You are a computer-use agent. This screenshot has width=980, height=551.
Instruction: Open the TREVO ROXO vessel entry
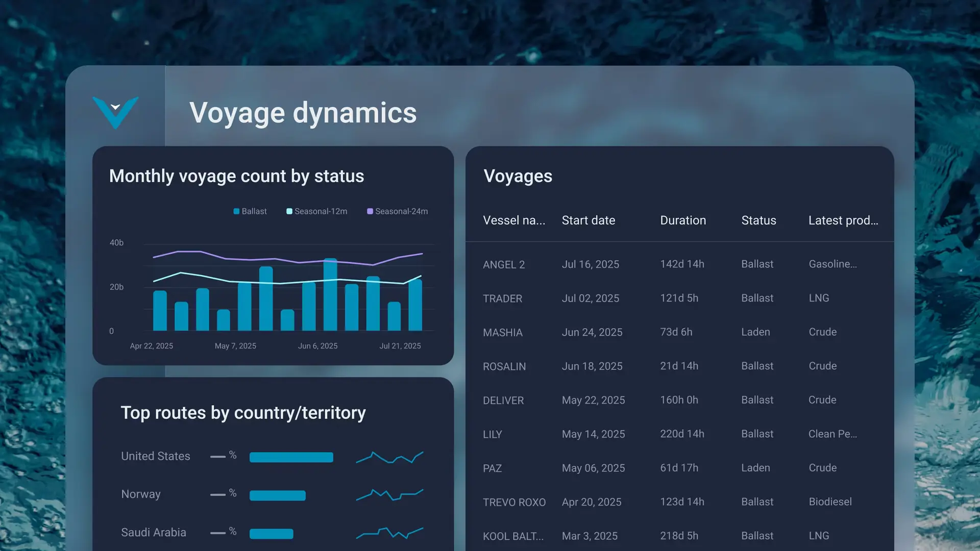[513, 503]
